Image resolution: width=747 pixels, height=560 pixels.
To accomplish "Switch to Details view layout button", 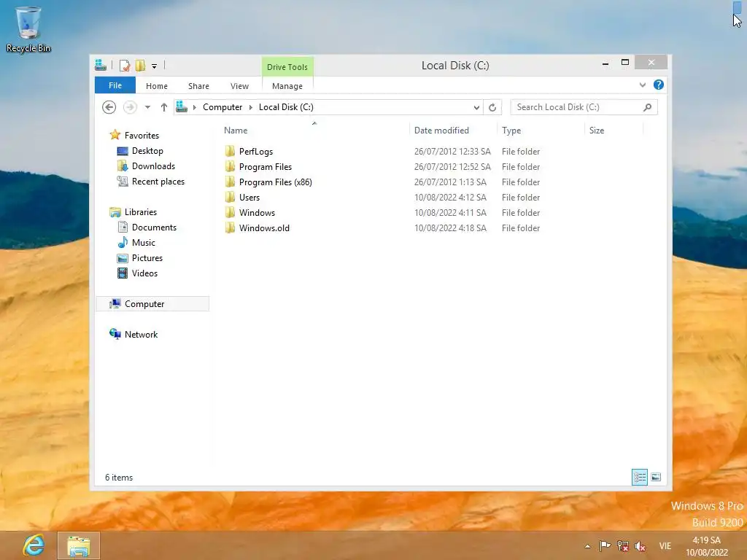I will pos(639,477).
